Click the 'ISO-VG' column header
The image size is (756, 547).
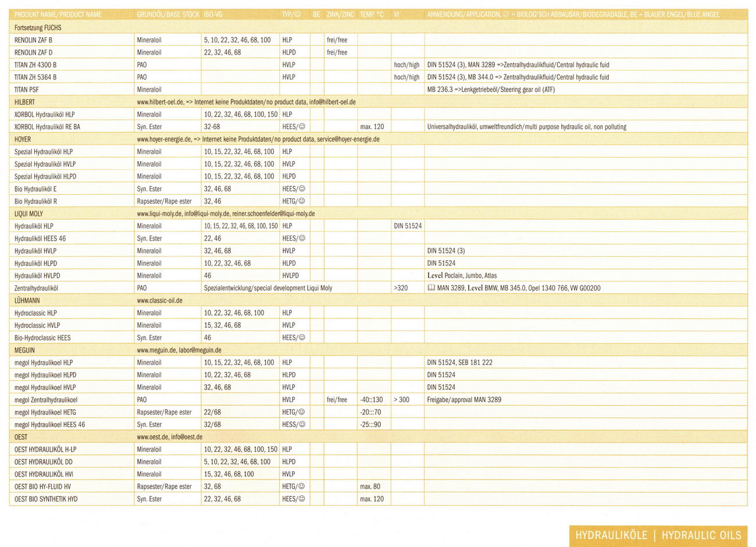click(x=213, y=15)
